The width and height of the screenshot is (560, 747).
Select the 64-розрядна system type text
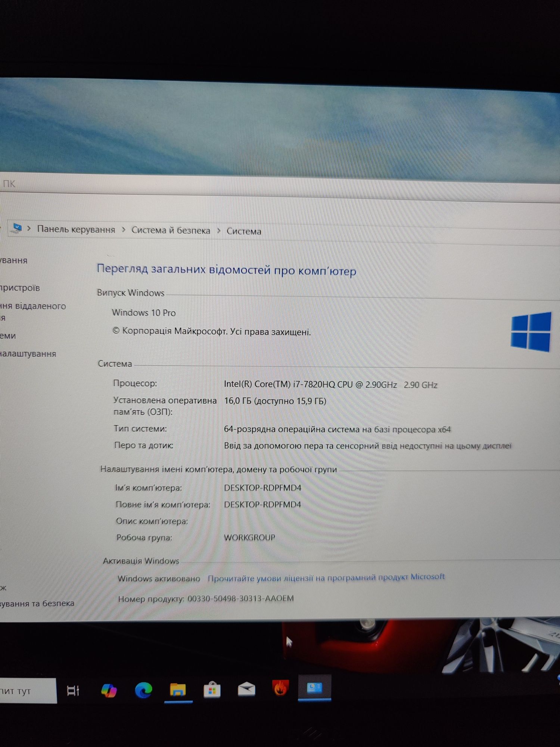[x=337, y=430]
